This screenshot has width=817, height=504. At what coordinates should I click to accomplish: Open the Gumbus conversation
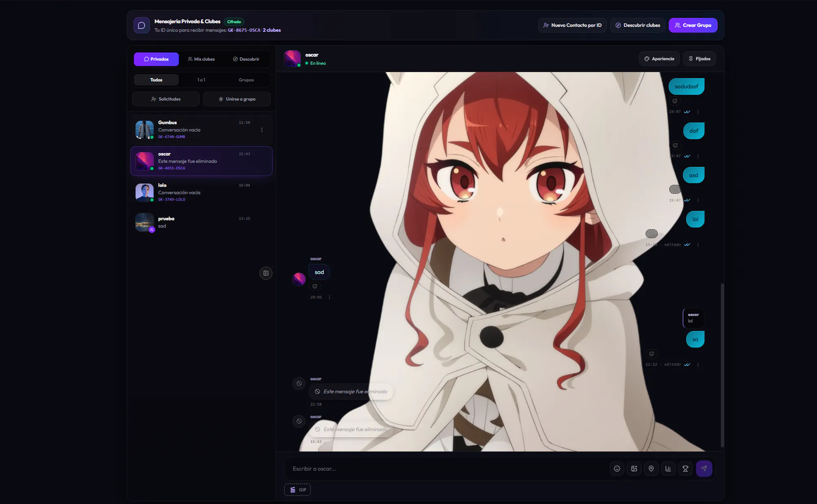201,129
